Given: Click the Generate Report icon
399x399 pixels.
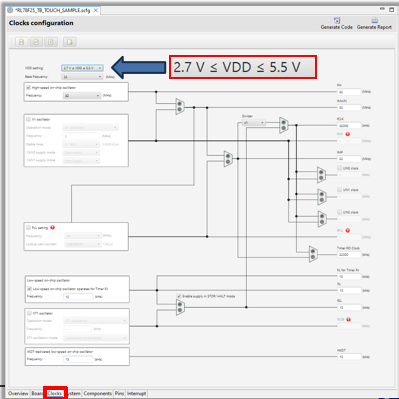Looking at the screenshot, I should [x=375, y=20].
